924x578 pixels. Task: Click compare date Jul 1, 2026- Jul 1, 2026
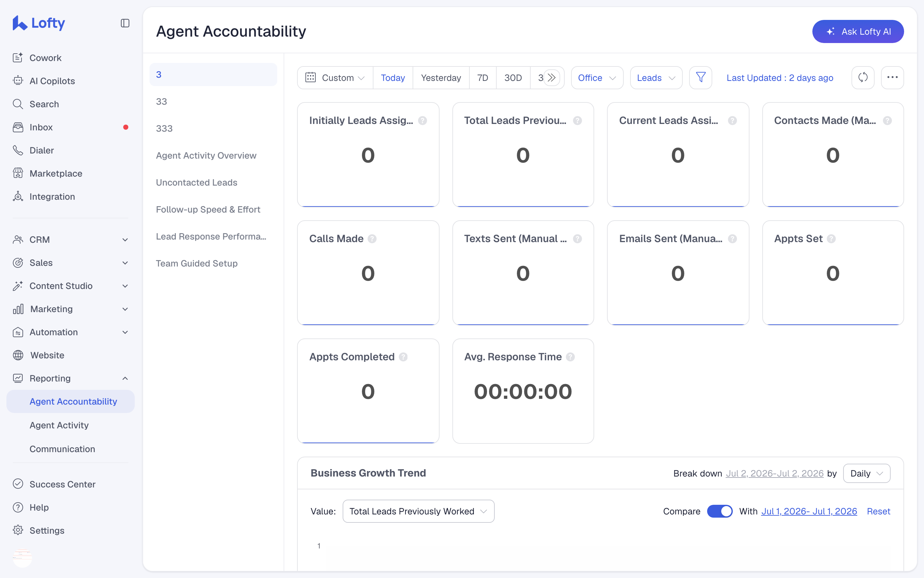pos(809,511)
